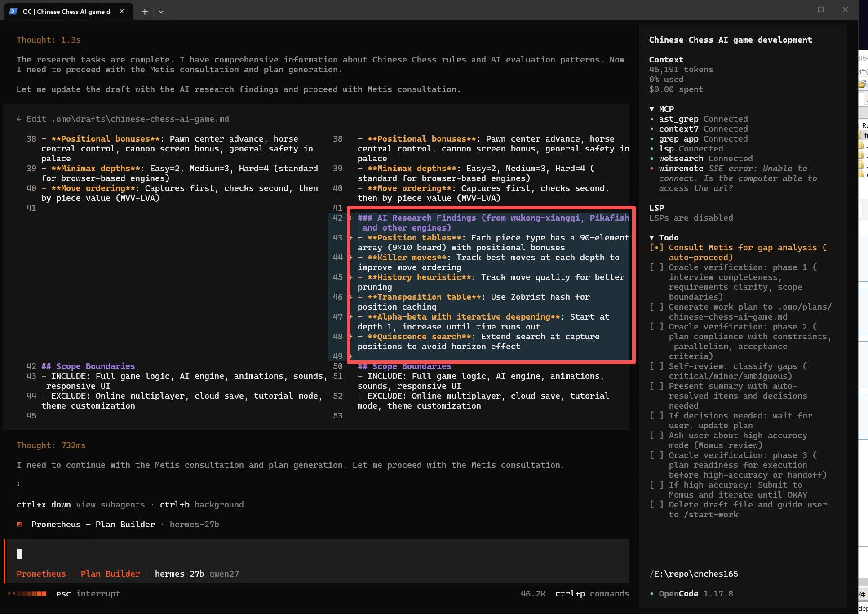Click the winremote red status dot
Screen dimensions: 868x614
pos(651,169)
